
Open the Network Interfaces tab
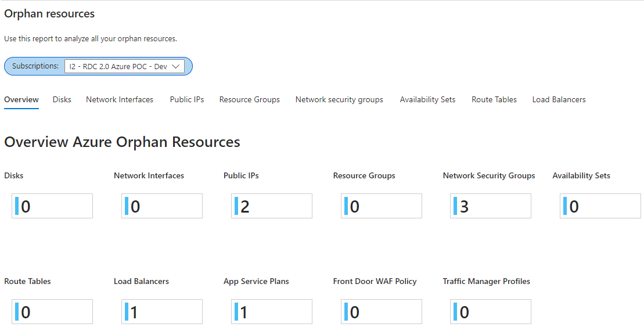pyautogui.click(x=120, y=99)
